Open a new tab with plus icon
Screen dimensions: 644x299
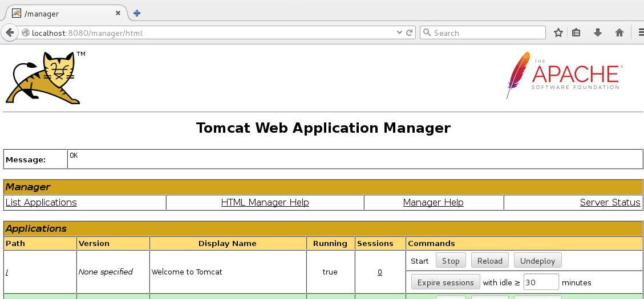(137, 13)
